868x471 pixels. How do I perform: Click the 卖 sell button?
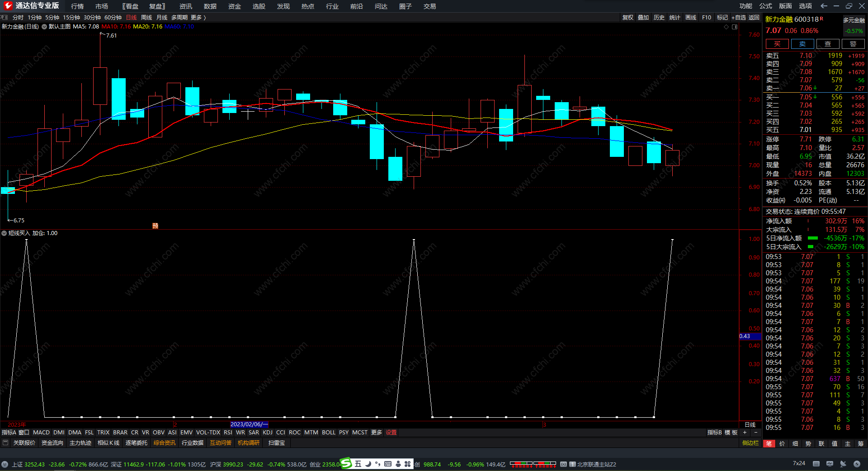(802, 44)
